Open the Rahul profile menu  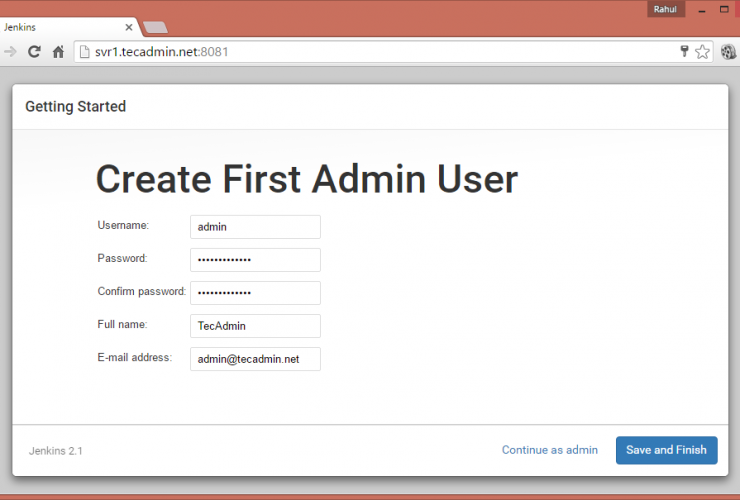click(665, 9)
